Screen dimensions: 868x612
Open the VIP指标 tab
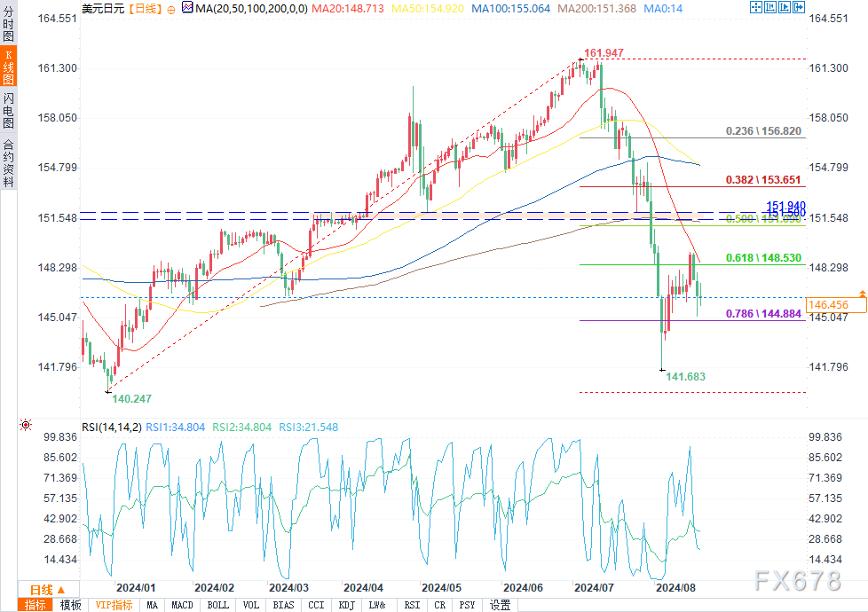pos(114,605)
